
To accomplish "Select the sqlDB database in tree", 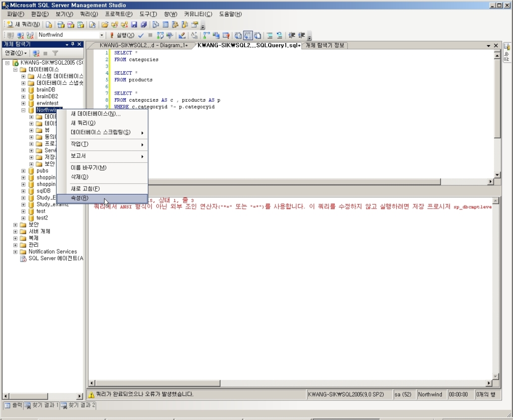I will 43,191.
